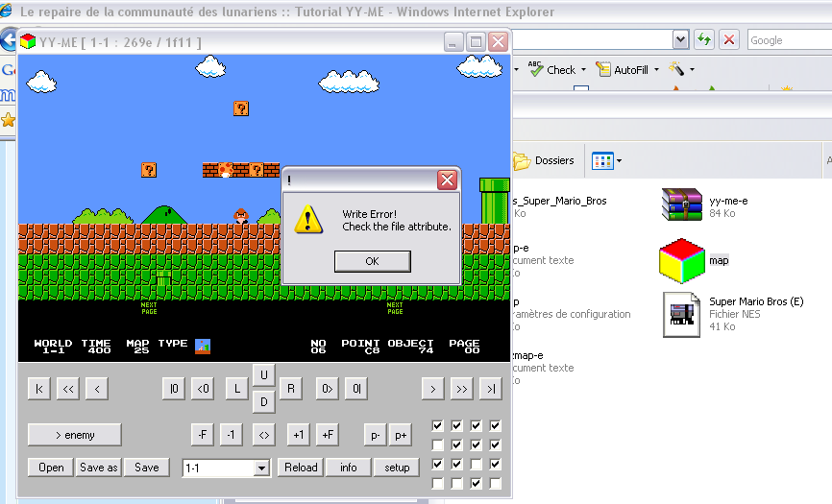The image size is (832, 504).
Task: Click the >> fast forward pages button
Action: [x=461, y=389]
